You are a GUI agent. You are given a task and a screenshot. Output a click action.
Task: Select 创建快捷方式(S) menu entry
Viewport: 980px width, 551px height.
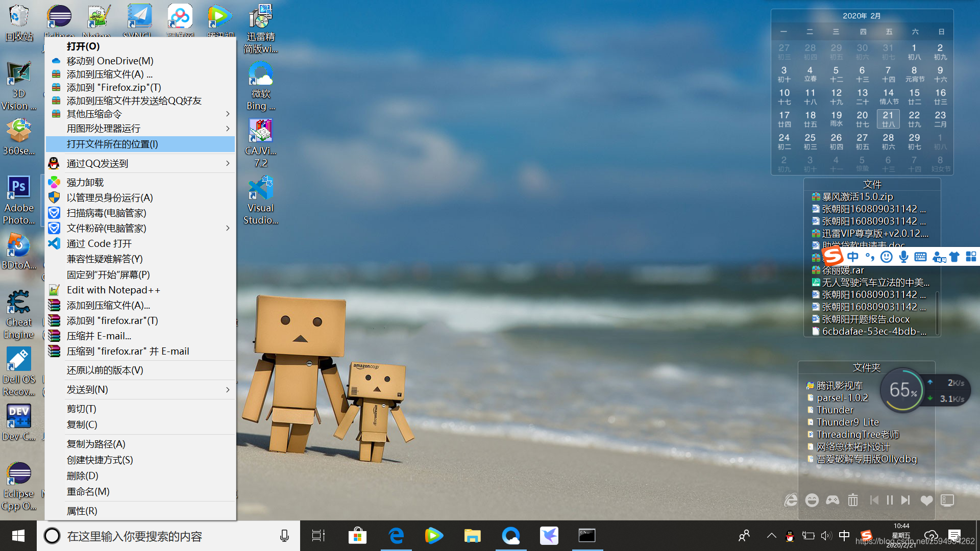pos(140,460)
